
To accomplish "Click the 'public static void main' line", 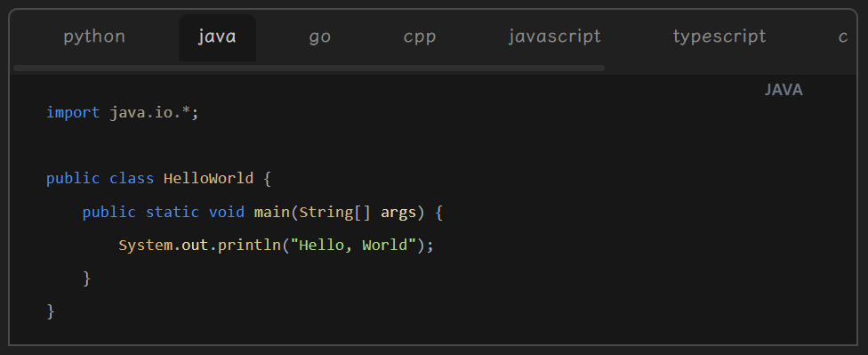I will [262, 212].
